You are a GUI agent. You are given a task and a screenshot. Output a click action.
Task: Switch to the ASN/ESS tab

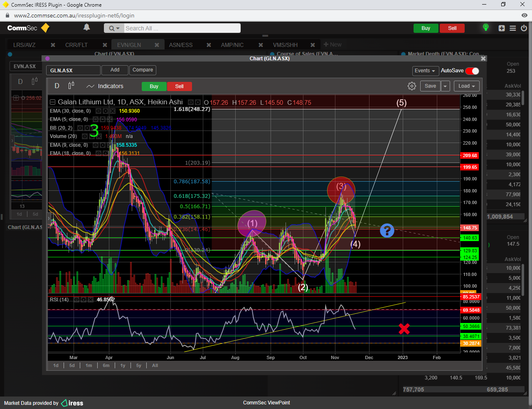(181, 45)
